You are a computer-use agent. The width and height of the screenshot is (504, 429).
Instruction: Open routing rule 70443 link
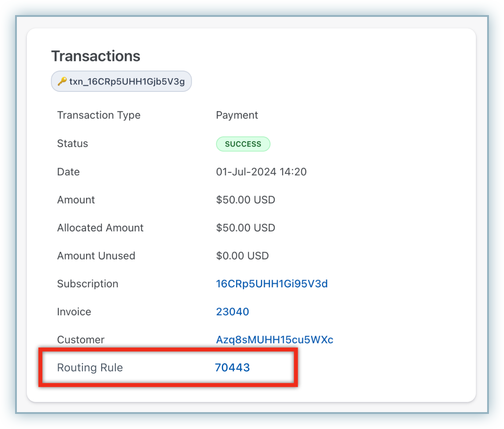pos(232,368)
